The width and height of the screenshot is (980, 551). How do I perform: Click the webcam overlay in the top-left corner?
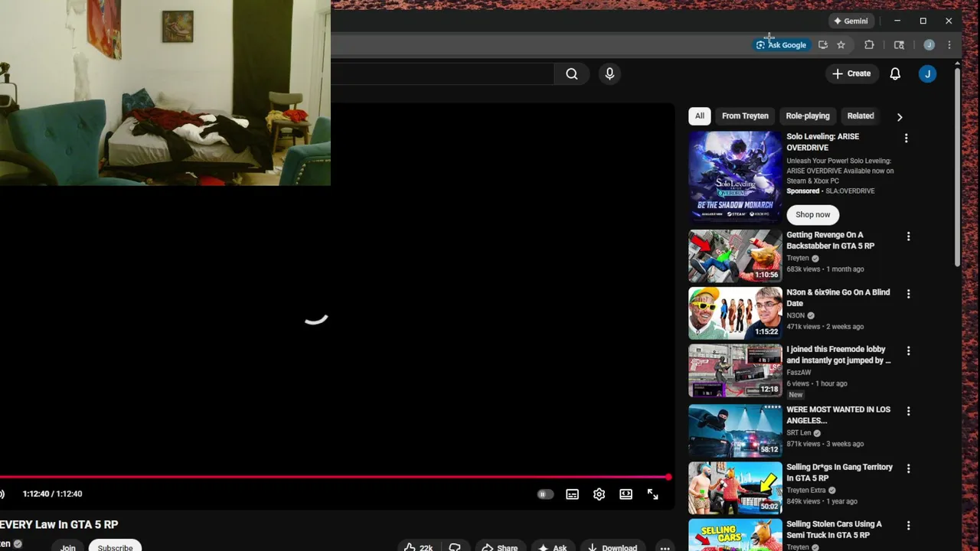click(165, 93)
